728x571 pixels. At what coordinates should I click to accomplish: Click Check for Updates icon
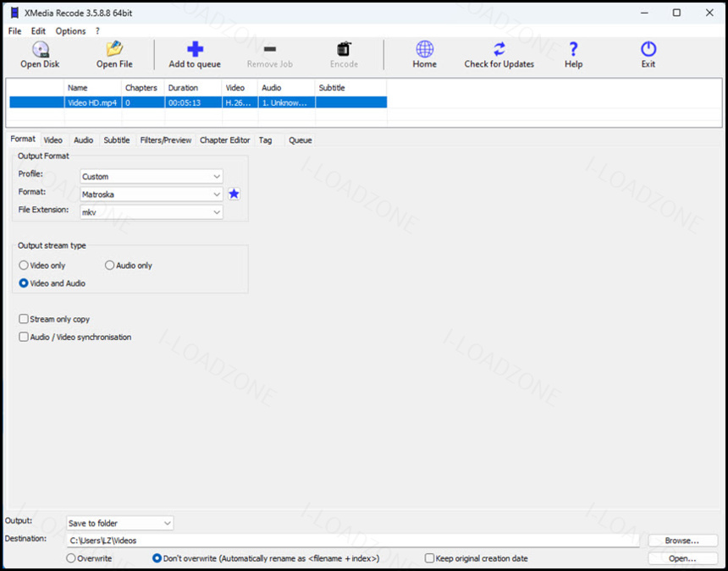pos(499,49)
